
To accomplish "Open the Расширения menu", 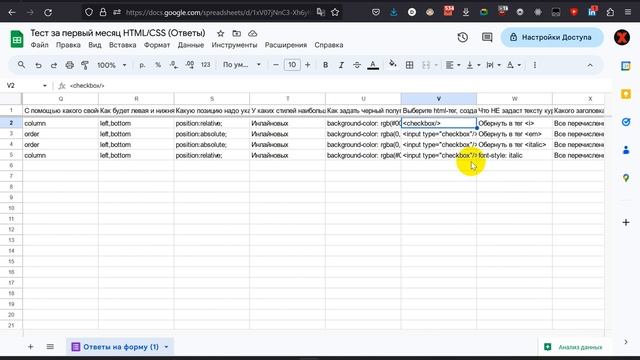I will pyautogui.click(x=286, y=45).
